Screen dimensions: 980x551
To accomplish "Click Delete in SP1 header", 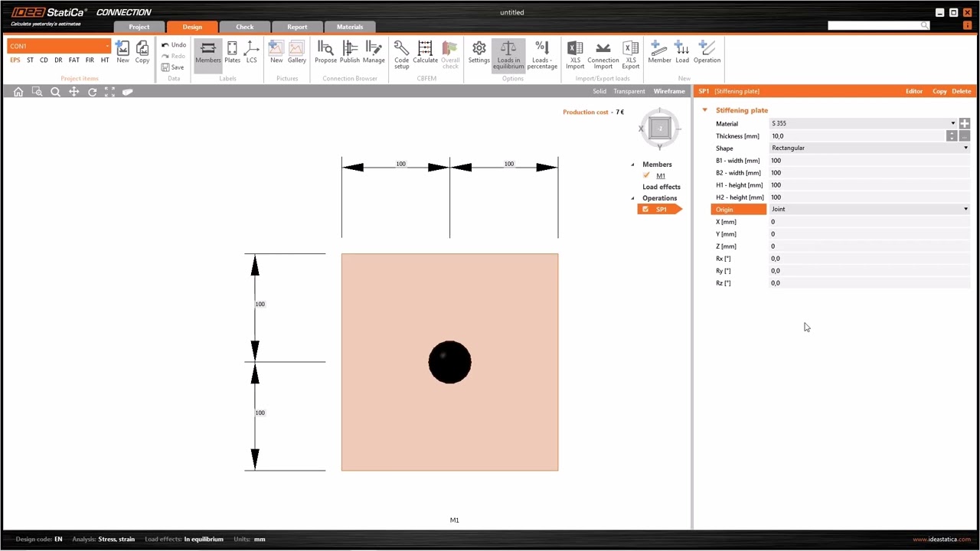I will 962,91.
